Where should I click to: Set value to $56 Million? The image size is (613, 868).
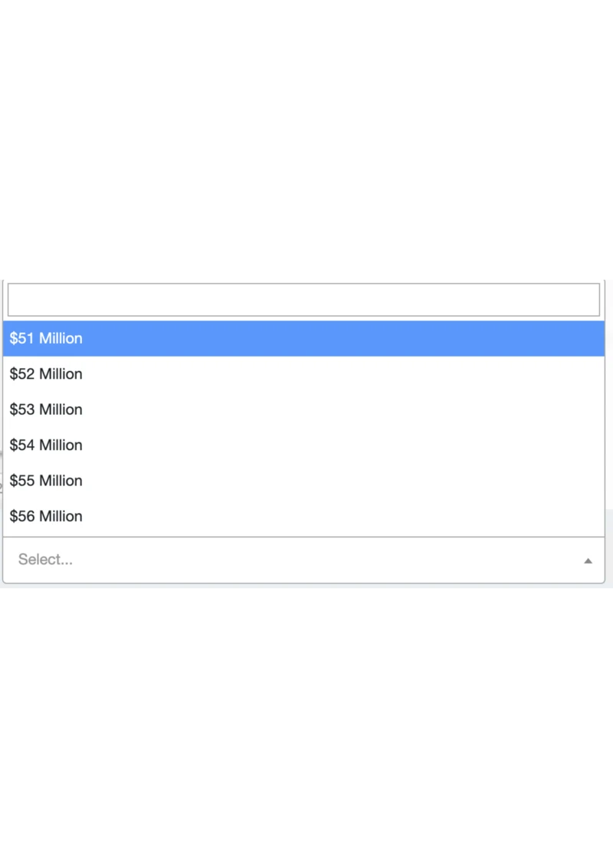[46, 516]
